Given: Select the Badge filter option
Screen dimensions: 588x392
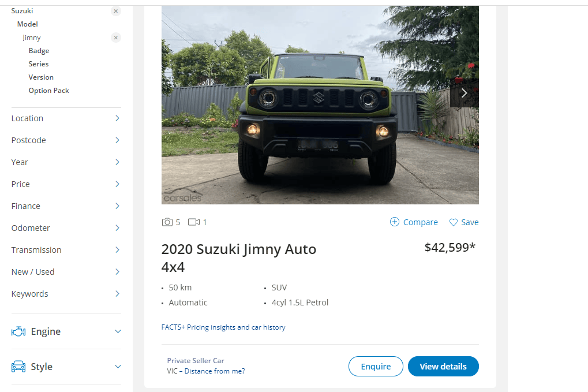Looking at the screenshot, I should click(x=39, y=51).
